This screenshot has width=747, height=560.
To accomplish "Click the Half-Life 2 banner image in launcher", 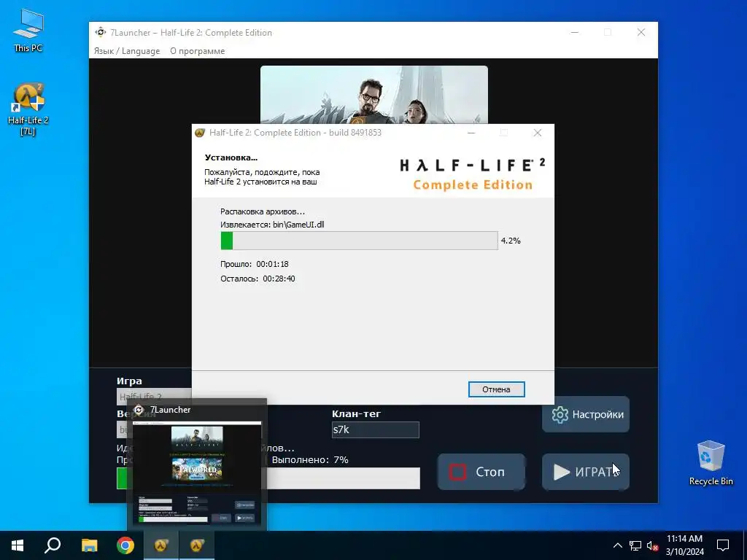I will (x=374, y=95).
